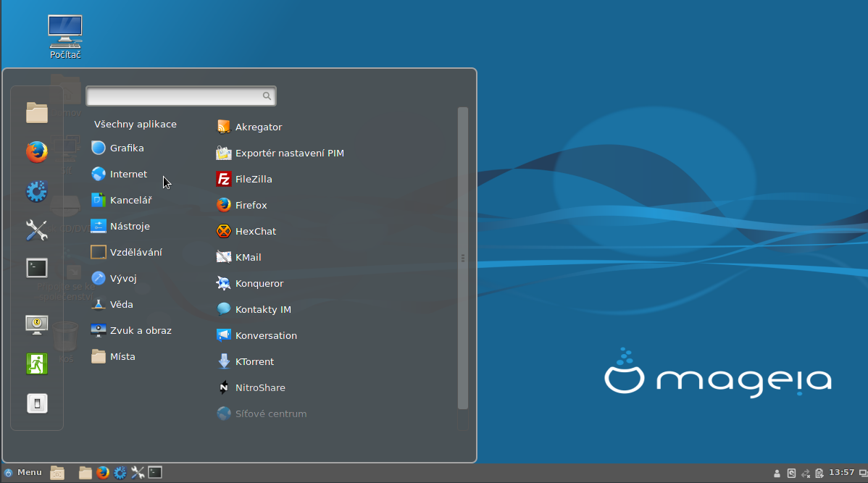This screenshot has width=868, height=483.
Task: Click the shutdown icon in the sidebar
Action: [37, 403]
